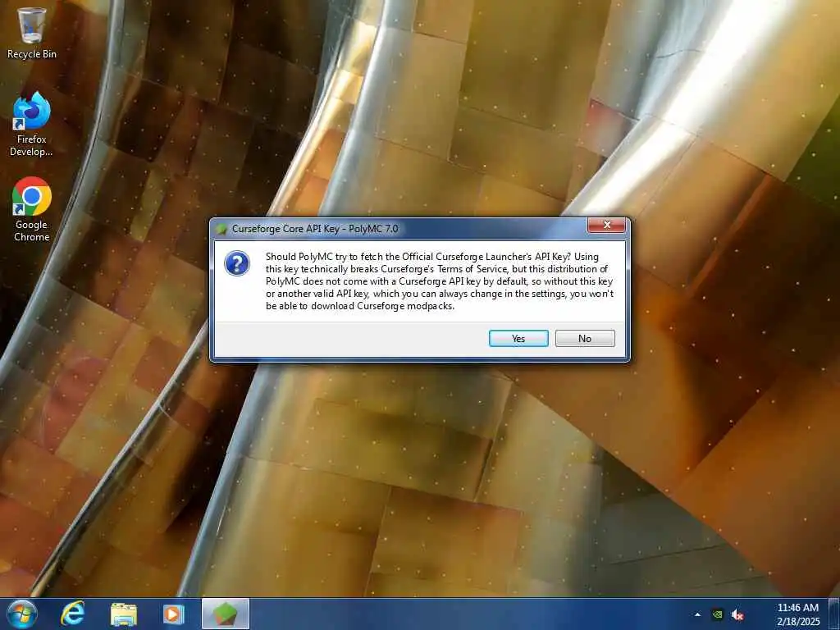This screenshot has width=840, height=630.
Task: Open the NVIDIA tray icon
Action: click(717, 614)
